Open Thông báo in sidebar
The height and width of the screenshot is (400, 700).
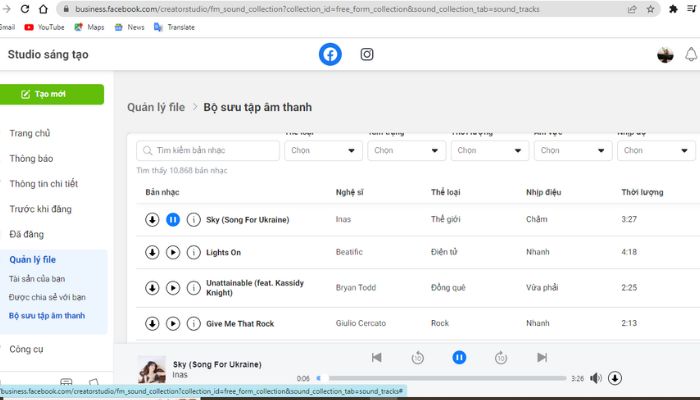(31, 158)
